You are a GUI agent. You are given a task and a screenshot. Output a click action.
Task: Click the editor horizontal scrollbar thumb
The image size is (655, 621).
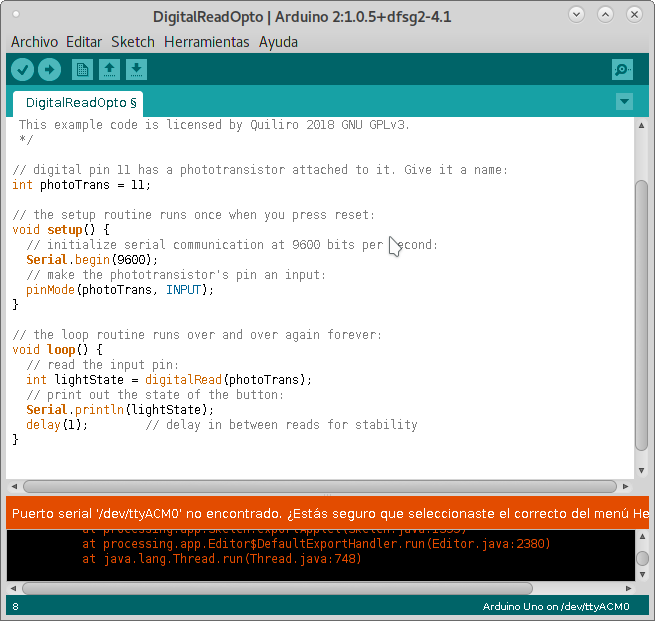tap(320, 486)
